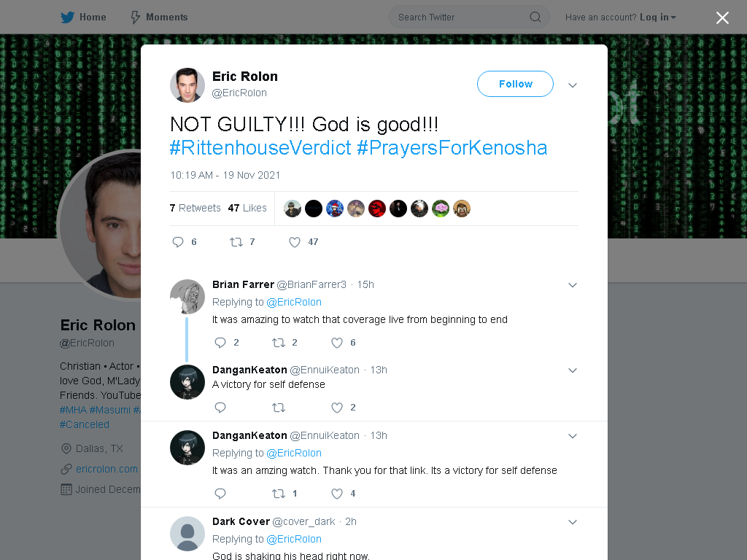
Task: Open Moments via the lightning bolt icon
Action: [x=136, y=17]
